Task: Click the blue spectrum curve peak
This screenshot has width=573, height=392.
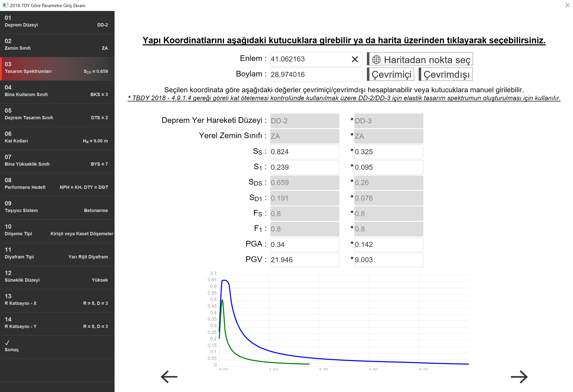Action: pyautogui.click(x=224, y=280)
